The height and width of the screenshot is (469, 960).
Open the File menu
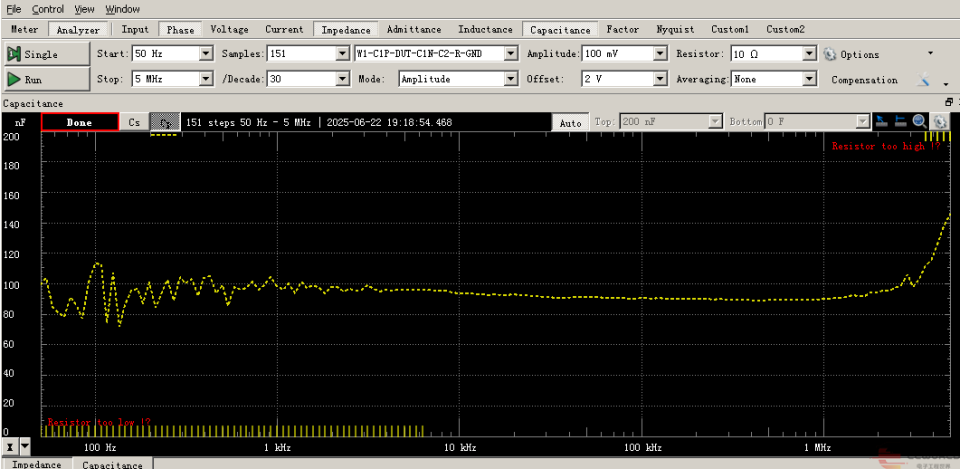[13, 9]
